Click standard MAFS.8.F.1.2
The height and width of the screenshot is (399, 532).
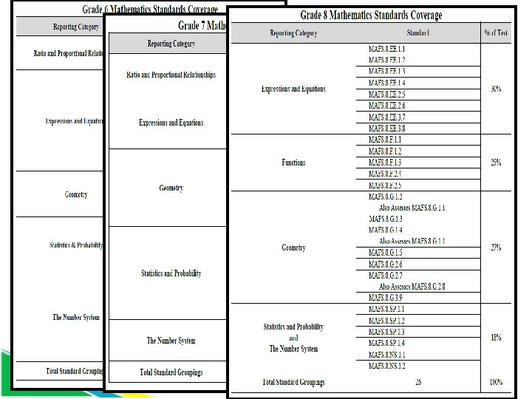click(385, 151)
